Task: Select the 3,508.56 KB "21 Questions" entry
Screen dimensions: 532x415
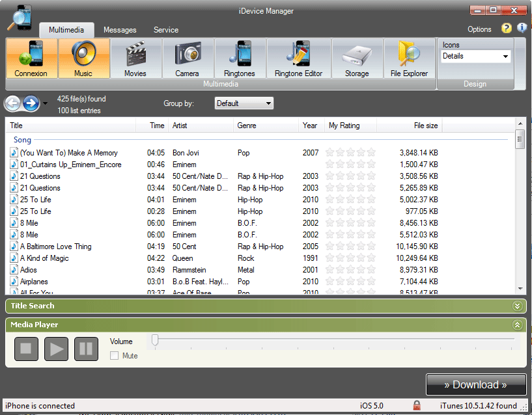Action: tap(224, 176)
